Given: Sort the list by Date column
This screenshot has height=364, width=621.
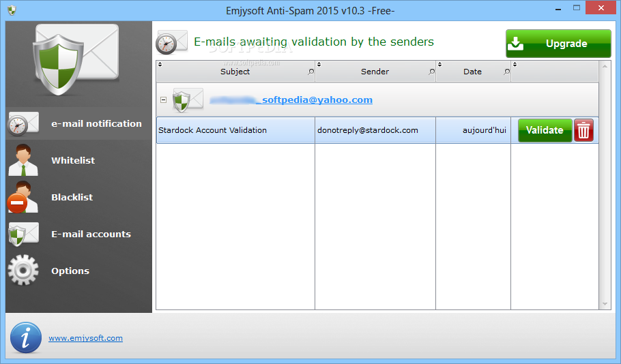Looking at the screenshot, I should [472, 72].
